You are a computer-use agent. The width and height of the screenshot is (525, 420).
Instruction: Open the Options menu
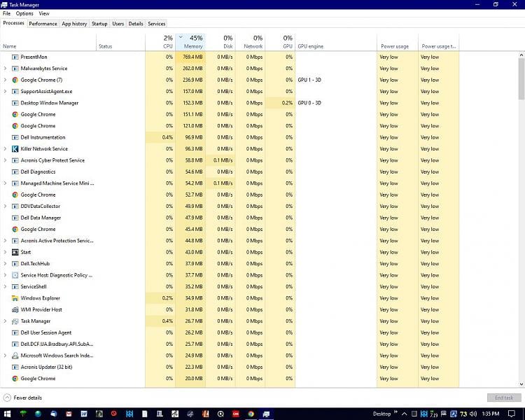click(24, 13)
